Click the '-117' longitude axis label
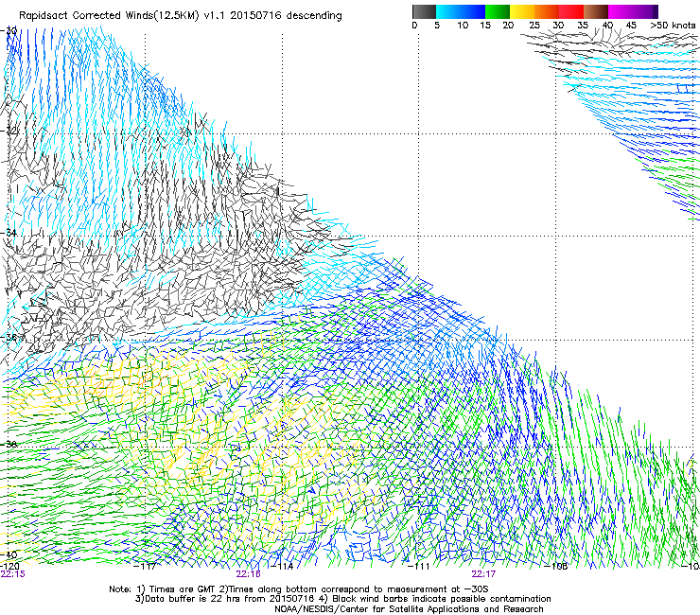 (145, 567)
